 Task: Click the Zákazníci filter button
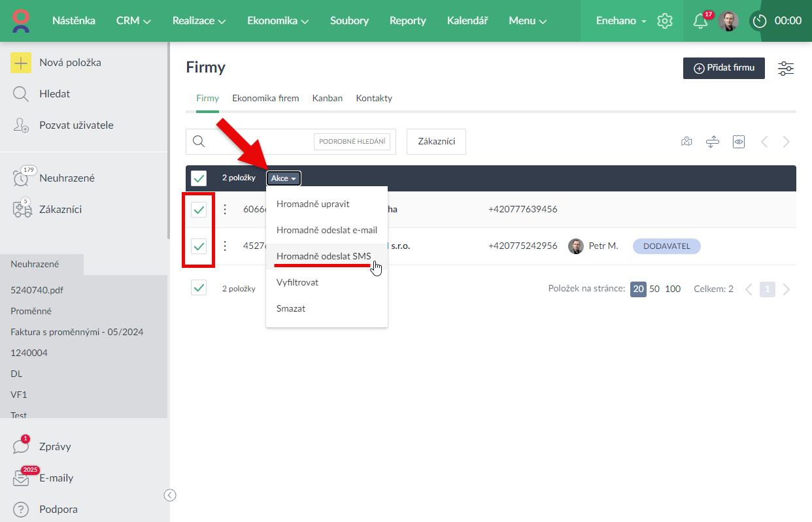pos(436,142)
